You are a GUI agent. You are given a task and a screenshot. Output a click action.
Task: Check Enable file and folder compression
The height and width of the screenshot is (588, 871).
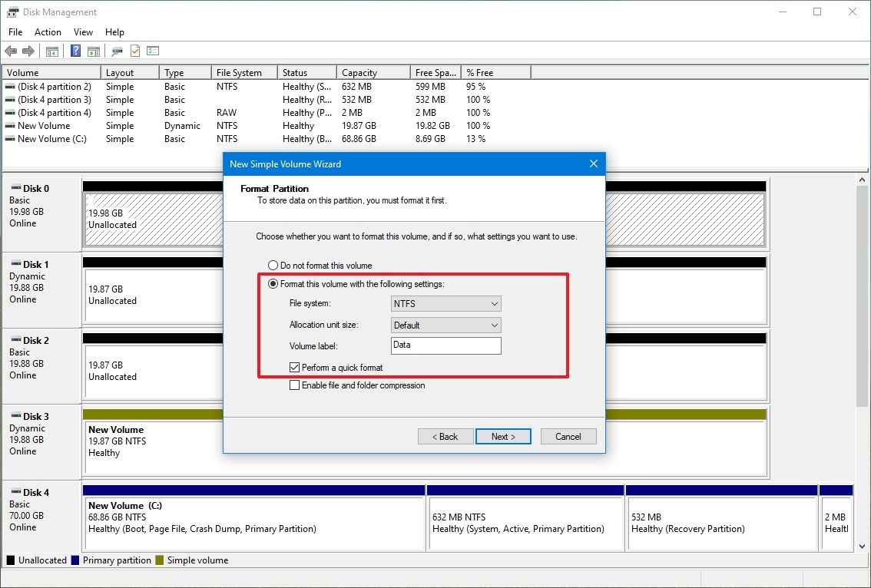pyautogui.click(x=294, y=385)
